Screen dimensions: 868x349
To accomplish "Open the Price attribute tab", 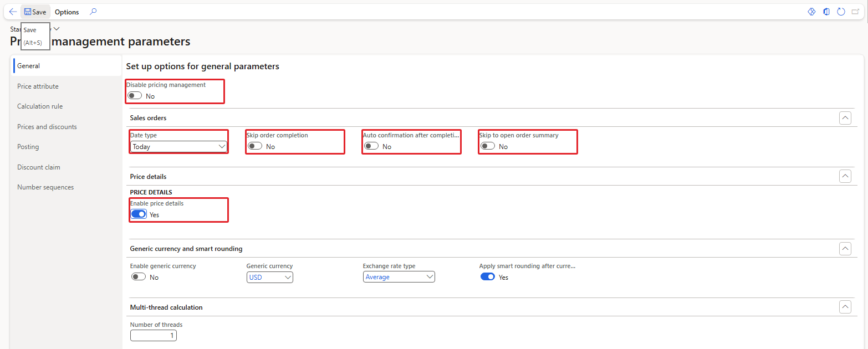I will [x=67, y=86].
